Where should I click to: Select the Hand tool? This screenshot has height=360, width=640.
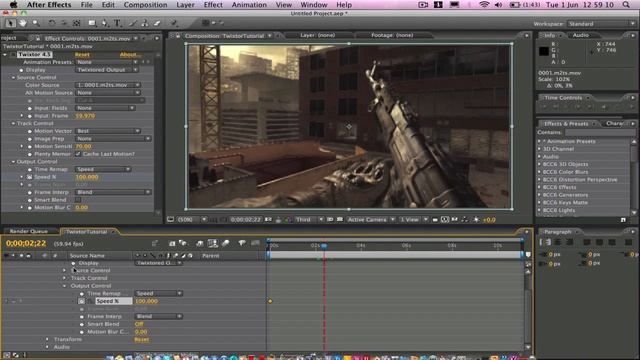22,23
